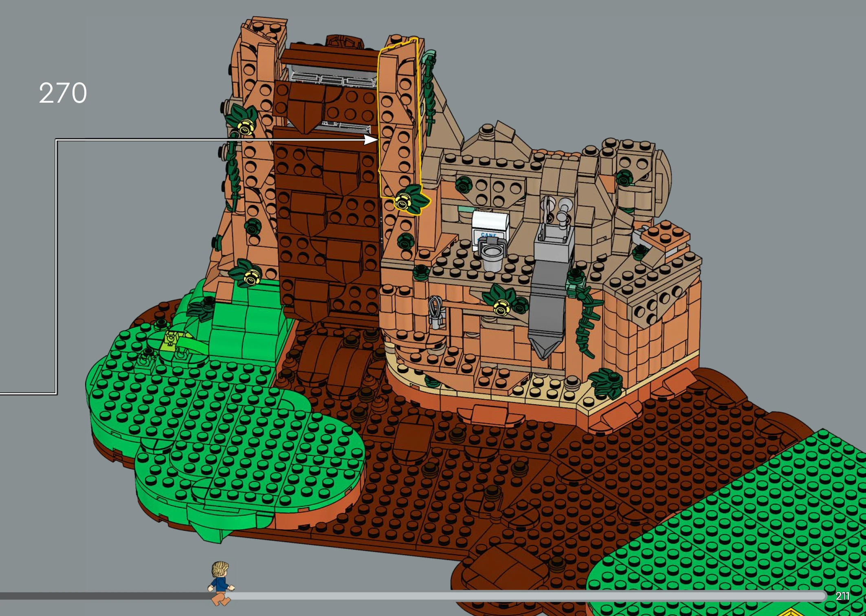The image size is (866, 616).
Task: Click the walking minifigure progress marker
Action: [x=220, y=583]
